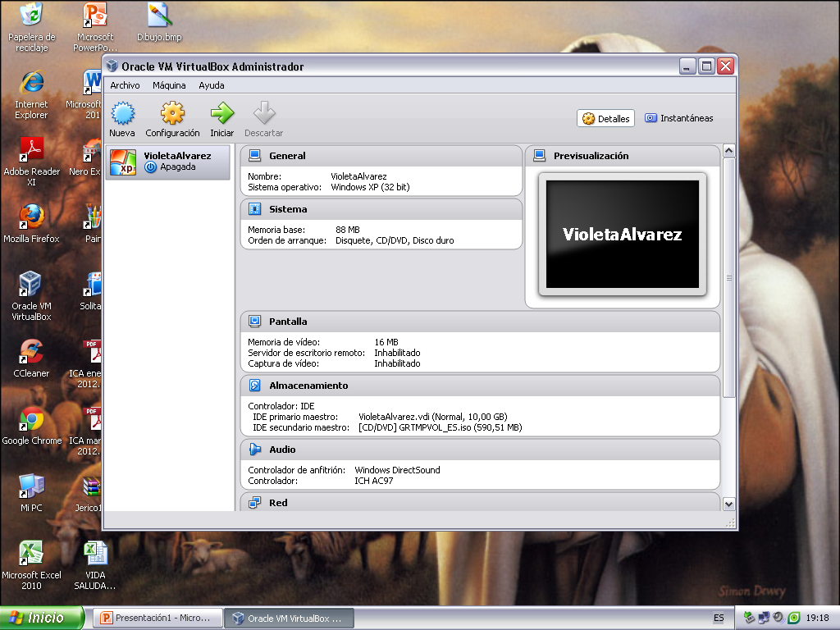Click VioletaAlvarez.vdi disk entry
This screenshot has height=630, width=840.
433,417
